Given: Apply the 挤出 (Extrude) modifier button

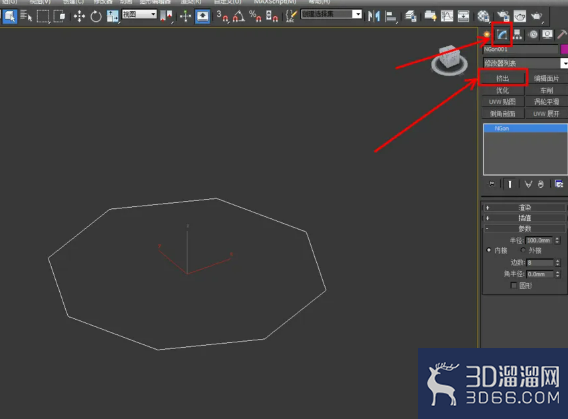Looking at the screenshot, I should (502, 78).
